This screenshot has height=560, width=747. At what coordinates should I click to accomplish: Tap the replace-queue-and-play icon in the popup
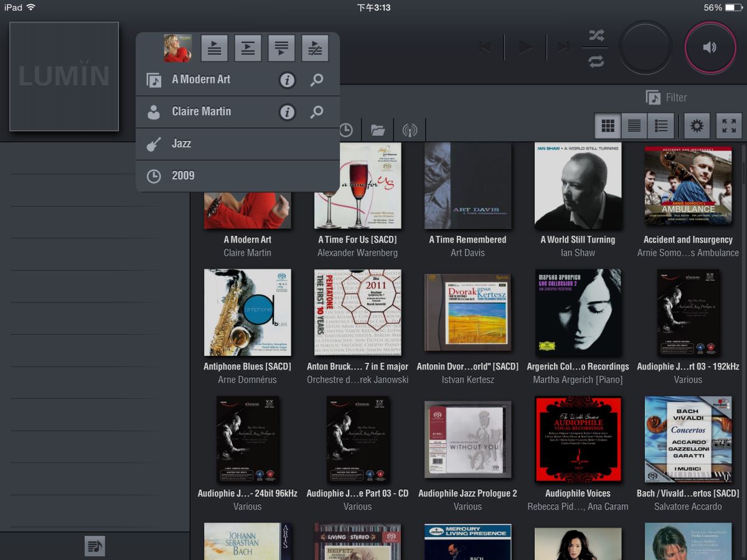(315, 48)
